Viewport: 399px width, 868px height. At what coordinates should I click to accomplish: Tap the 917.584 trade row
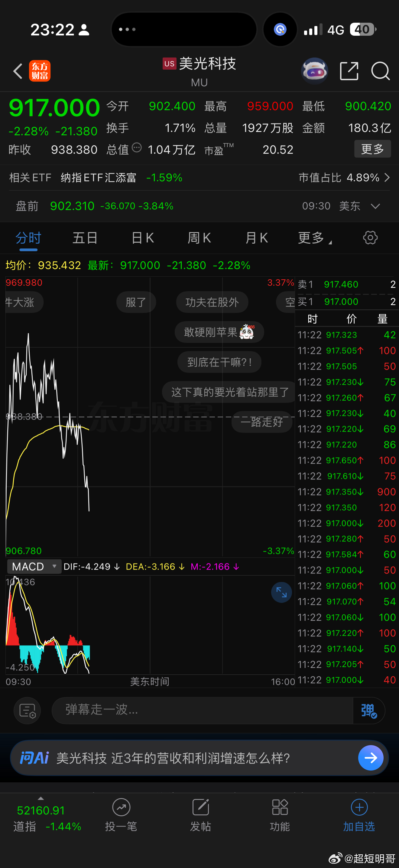pos(347,554)
